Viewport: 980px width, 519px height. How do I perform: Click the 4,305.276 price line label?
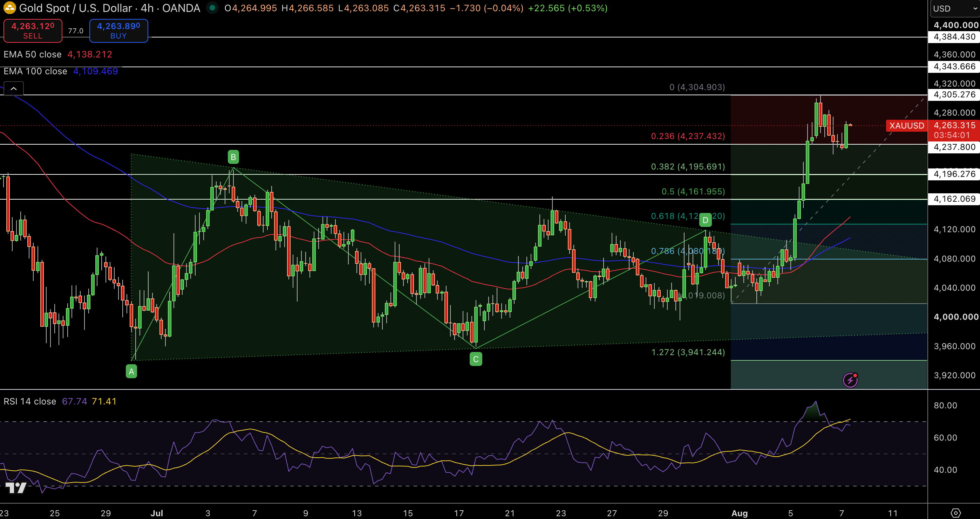click(x=954, y=94)
